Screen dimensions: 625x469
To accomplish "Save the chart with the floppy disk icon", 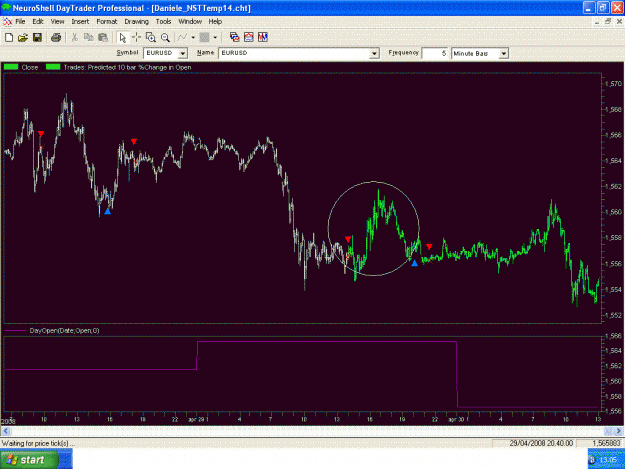I will [37, 37].
